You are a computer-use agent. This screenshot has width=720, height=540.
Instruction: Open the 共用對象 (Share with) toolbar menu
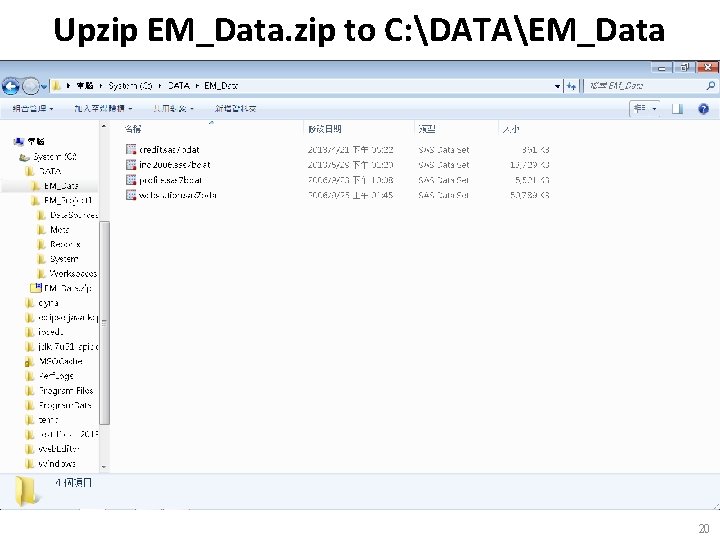coord(173,108)
